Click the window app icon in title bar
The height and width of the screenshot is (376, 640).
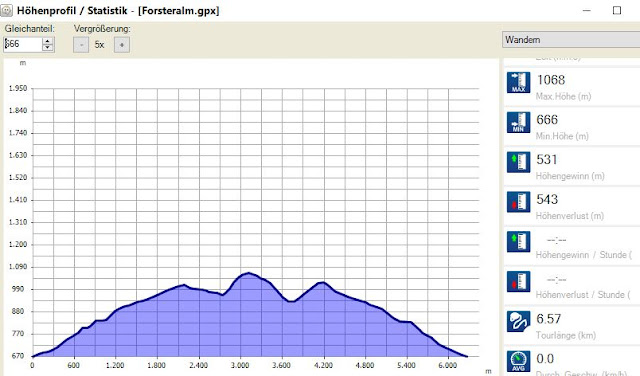coord(6,10)
